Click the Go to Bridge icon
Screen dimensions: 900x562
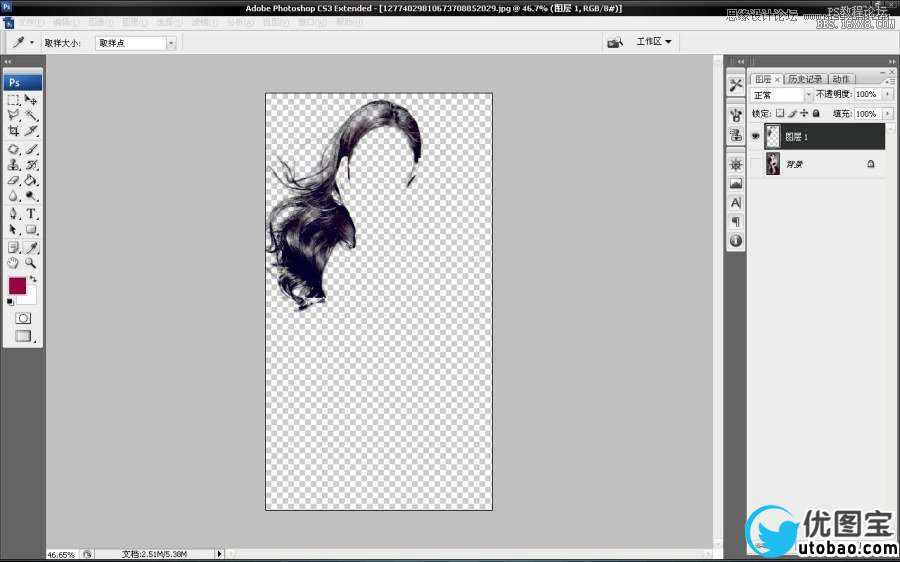615,42
